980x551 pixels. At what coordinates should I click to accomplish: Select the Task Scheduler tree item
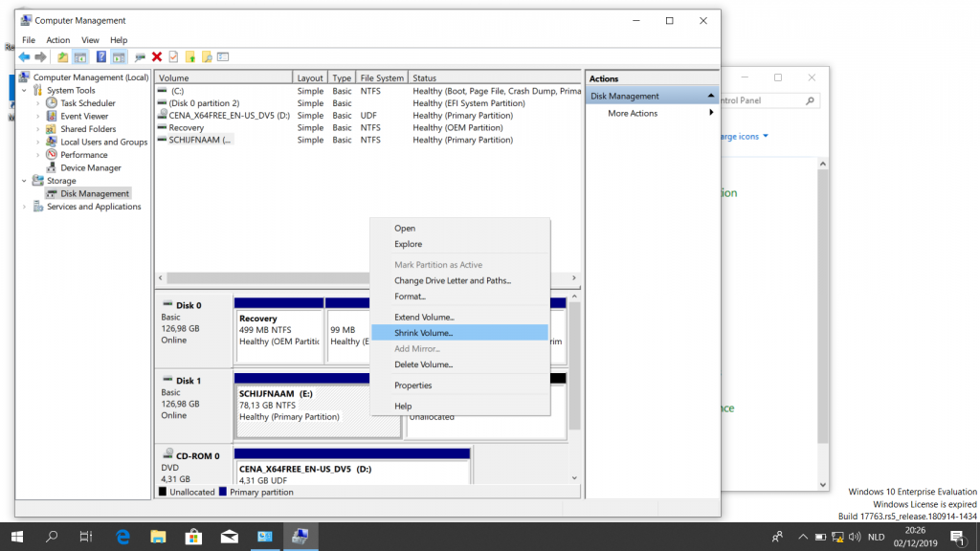click(x=87, y=103)
